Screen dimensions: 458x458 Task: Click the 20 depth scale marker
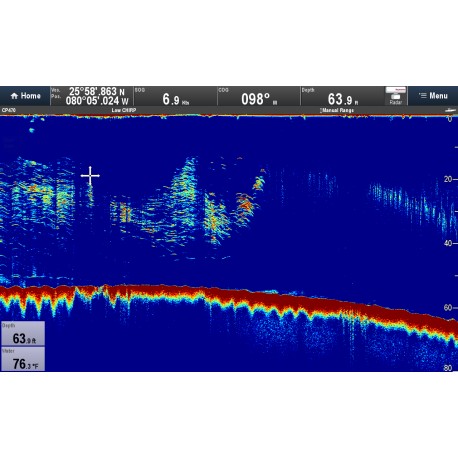coord(448,179)
